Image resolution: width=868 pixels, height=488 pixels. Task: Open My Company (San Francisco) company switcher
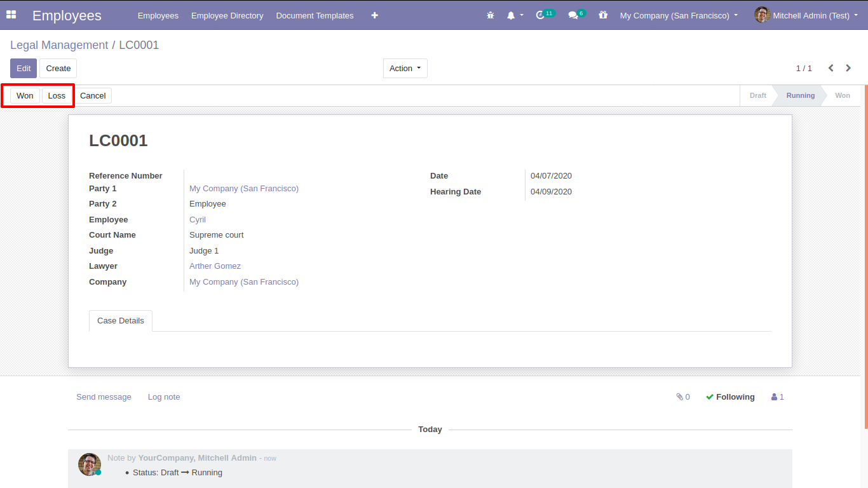pyautogui.click(x=679, y=15)
